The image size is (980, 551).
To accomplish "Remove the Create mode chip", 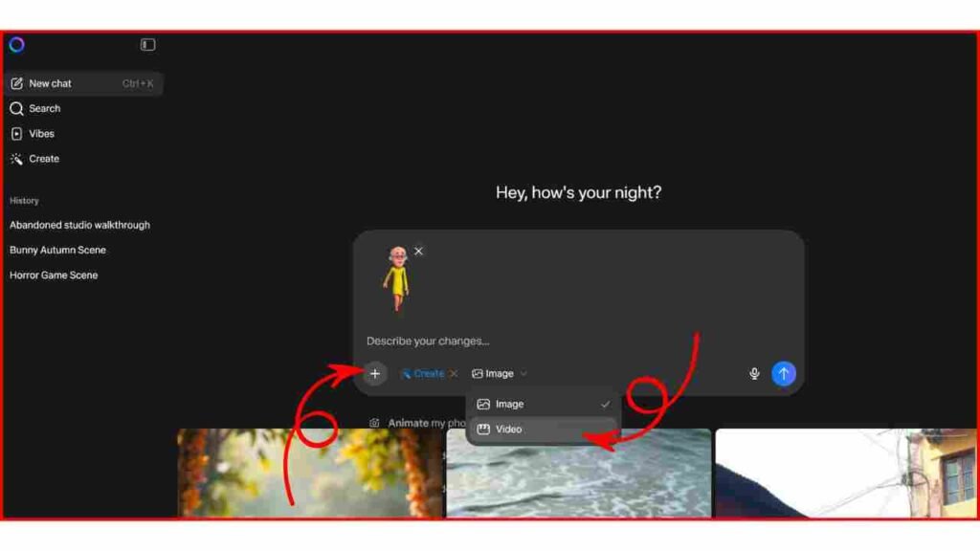I will pyautogui.click(x=454, y=374).
